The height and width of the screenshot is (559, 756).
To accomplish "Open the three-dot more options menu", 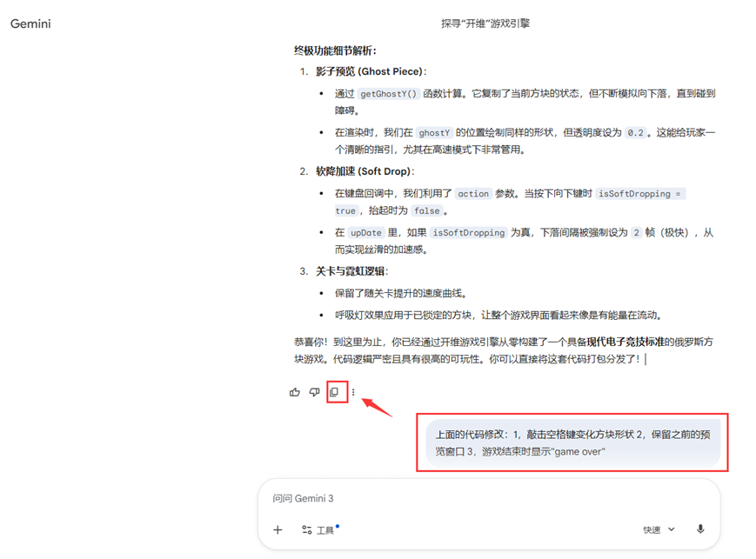I will pos(353,392).
